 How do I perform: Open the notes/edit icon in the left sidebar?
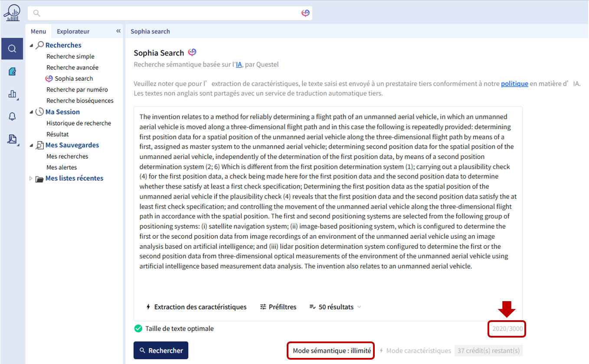(x=12, y=71)
